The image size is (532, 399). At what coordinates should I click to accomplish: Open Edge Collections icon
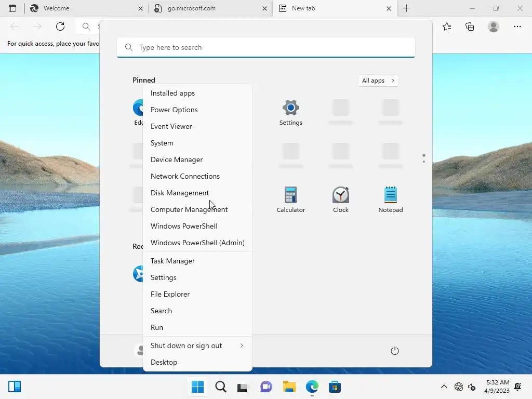tap(470, 26)
